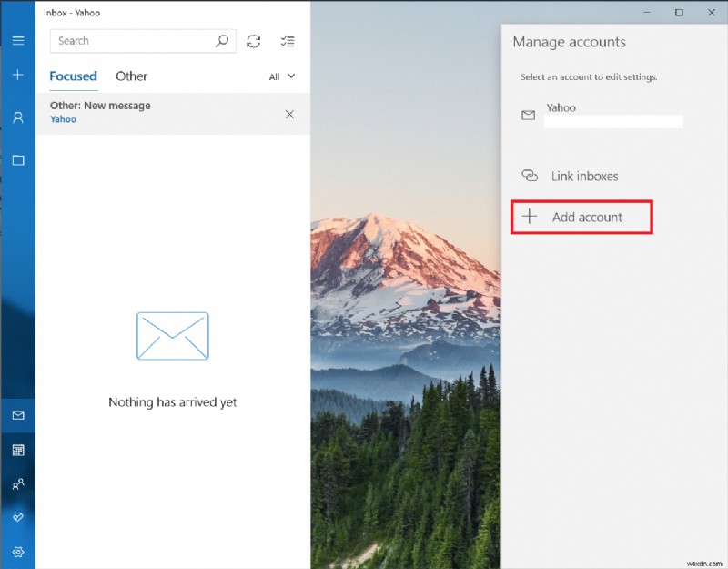The width and height of the screenshot is (728, 569).
Task: Open Settings gear icon
Action: [x=18, y=552]
